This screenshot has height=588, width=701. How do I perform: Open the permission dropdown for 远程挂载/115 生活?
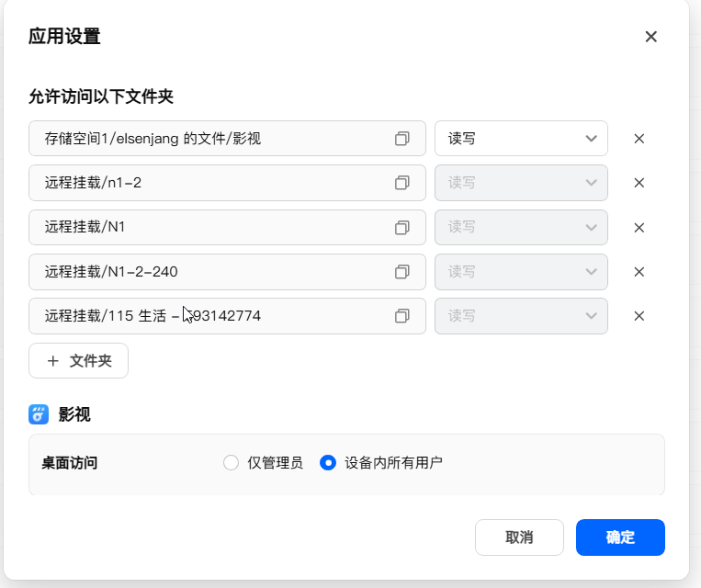pos(521,316)
